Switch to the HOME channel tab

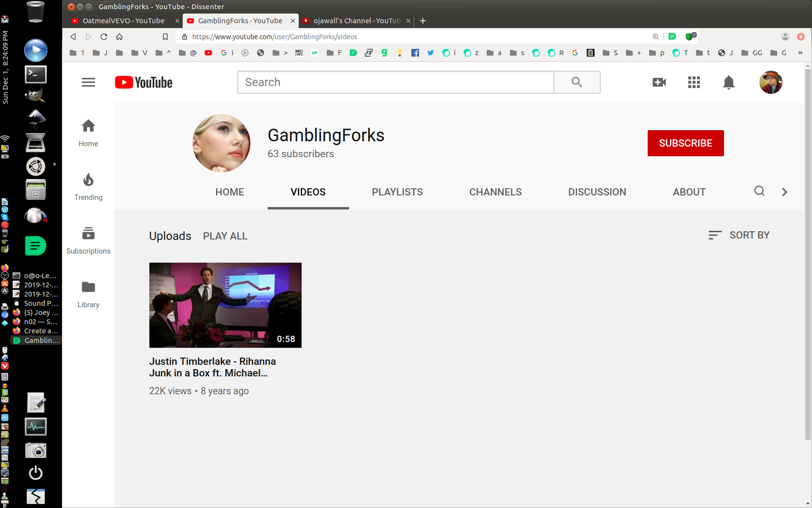point(230,192)
